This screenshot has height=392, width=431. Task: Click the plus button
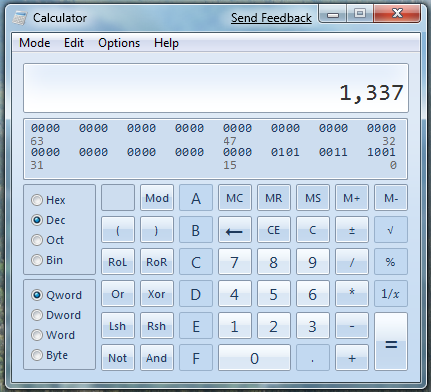pos(352,358)
